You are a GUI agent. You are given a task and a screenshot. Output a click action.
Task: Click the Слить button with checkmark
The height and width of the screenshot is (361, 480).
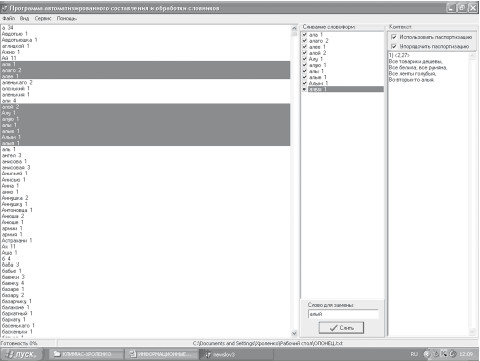pyautogui.click(x=341, y=328)
